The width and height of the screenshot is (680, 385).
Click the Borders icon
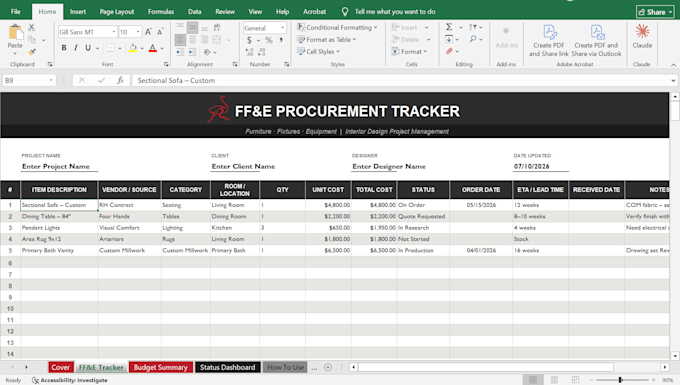111,48
